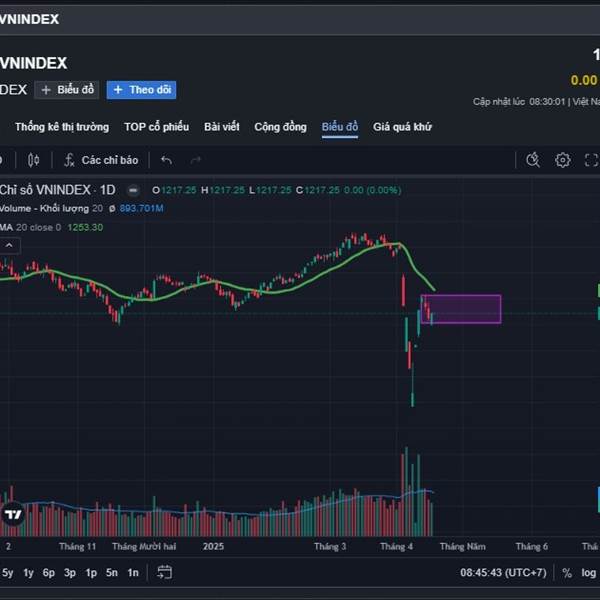
Task: Click the MA 20 close 0 legend
Action: (x=31, y=227)
